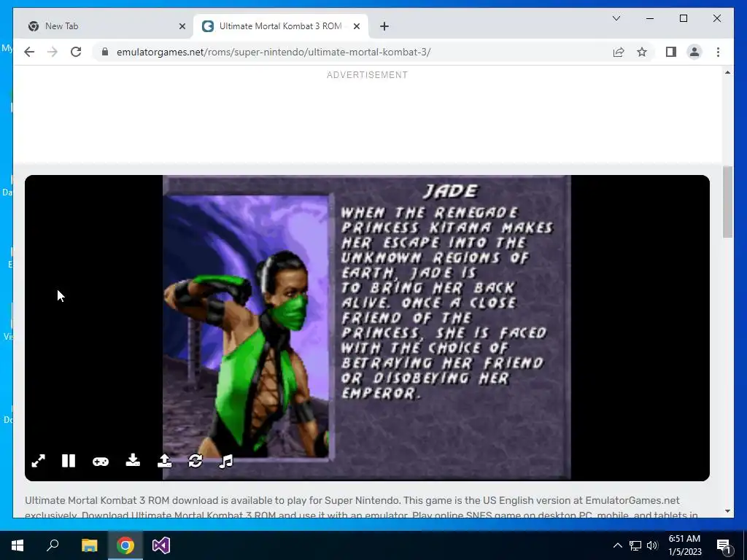The height and width of the screenshot is (560, 747).
Task: Open network status in the system tray
Action: pos(635,545)
